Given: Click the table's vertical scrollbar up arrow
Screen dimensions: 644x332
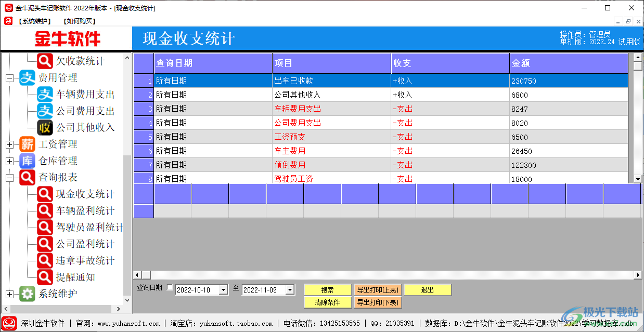Looking at the screenshot, I should (x=638, y=57).
